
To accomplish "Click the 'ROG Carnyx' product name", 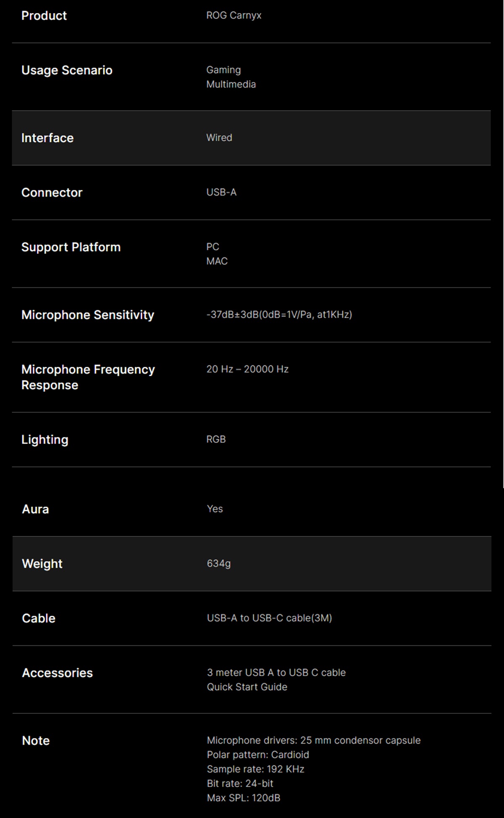I will pyautogui.click(x=234, y=16).
